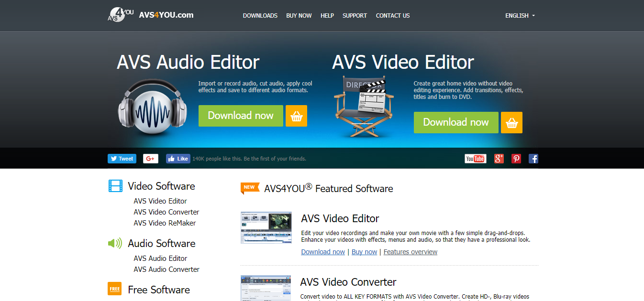
Task: Click the Tweet share button
Action: [122, 158]
